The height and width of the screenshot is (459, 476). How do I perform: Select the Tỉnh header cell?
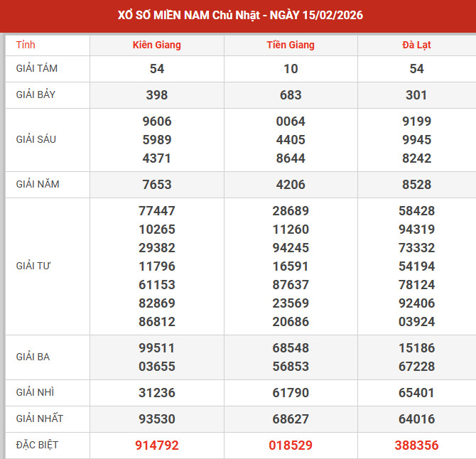coord(26,45)
